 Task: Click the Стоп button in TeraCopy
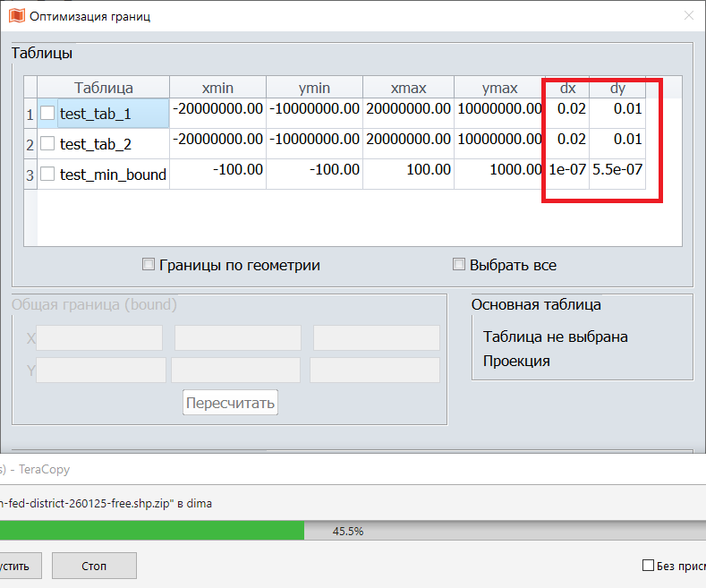(x=94, y=566)
